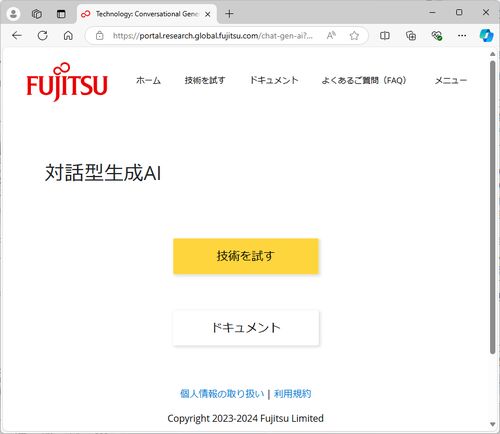The width and height of the screenshot is (500, 434).
Task: Click the yellow 技術を試す button
Action: pyautogui.click(x=246, y=256)
